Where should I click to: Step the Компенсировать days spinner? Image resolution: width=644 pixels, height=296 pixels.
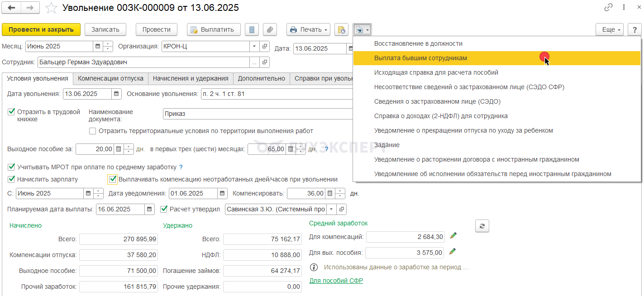340,193
